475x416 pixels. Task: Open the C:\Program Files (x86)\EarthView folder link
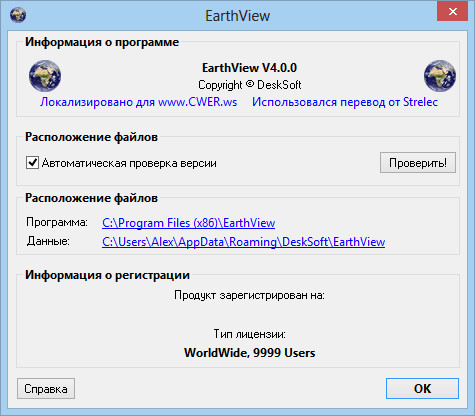189,223
